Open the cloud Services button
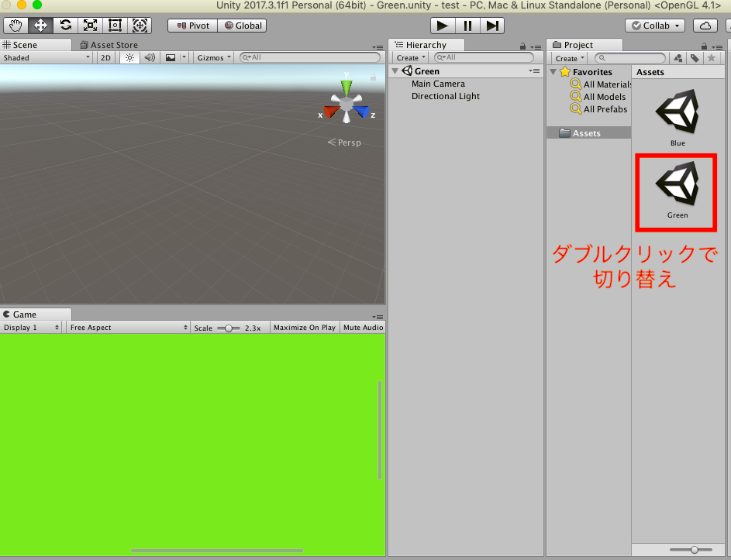Viewport: 731px width, 560px height. click(705, 26)
